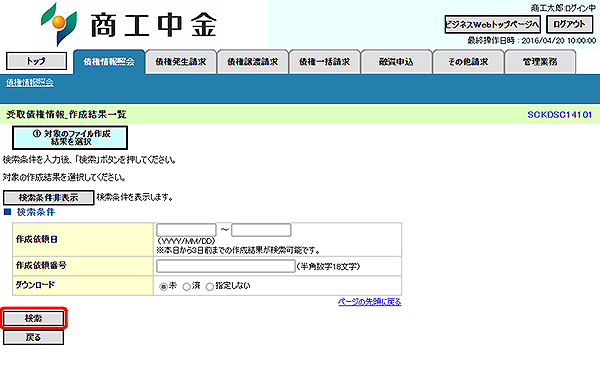Switch to the 管理業務 tab

coord(540,62)
